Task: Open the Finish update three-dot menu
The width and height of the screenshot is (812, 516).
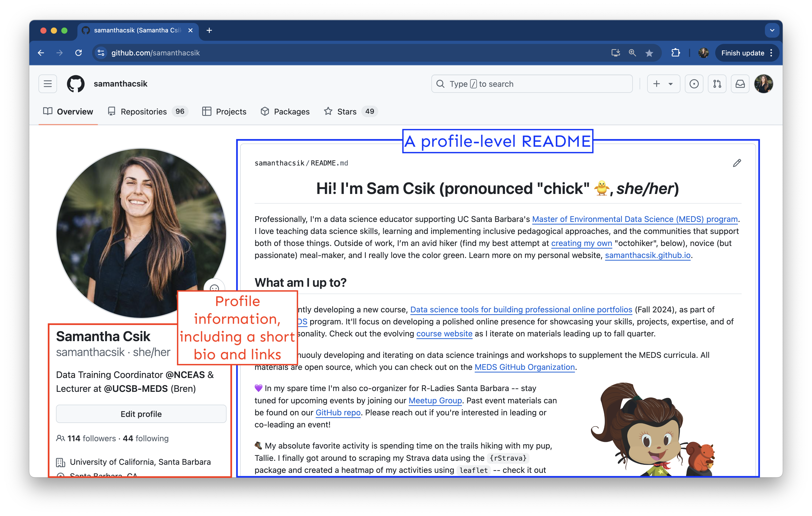Action: click(771, 53)
